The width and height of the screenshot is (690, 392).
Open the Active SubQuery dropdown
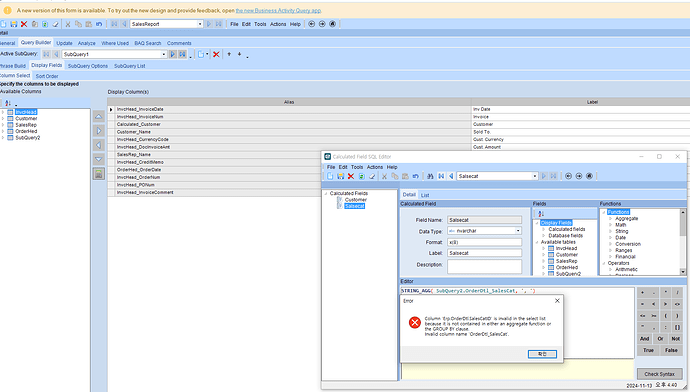(164, 54)
